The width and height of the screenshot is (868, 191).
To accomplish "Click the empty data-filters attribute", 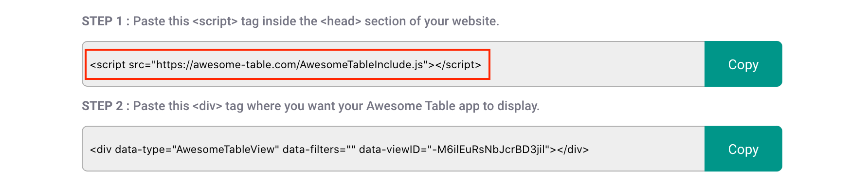I will click(x=319, y=149).
